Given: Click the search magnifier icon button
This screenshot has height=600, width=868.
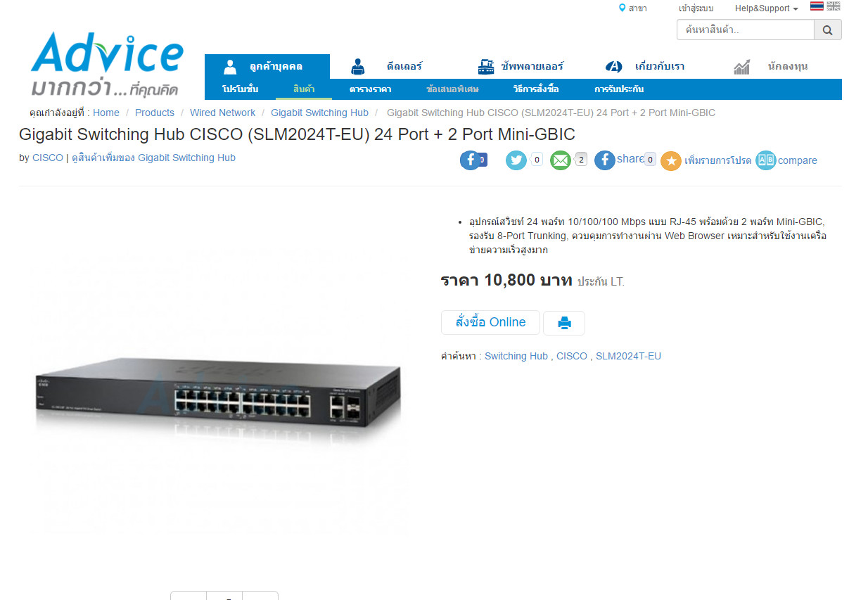Looking at the screenshot, I should [x=827, y=30].
